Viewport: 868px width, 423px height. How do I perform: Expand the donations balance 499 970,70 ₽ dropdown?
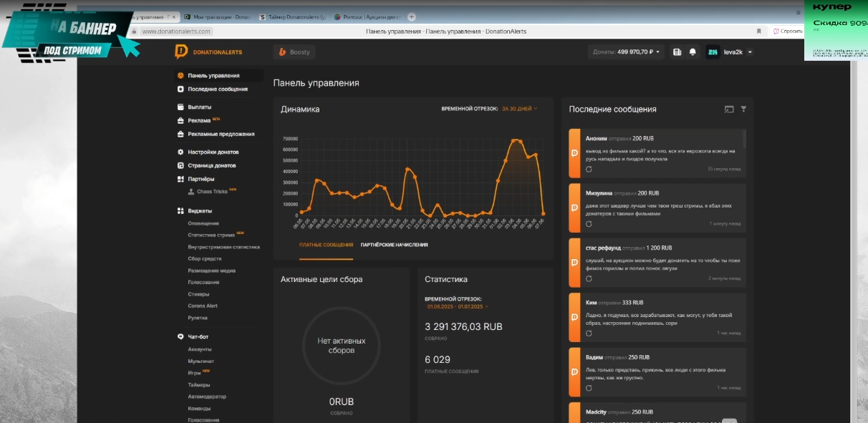pyautogui.click(x=627, y=52)
